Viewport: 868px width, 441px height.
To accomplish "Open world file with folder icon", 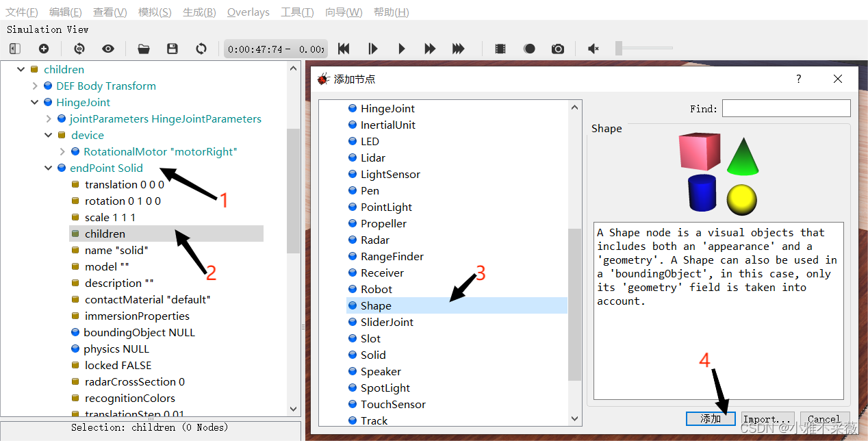I will click(143, 49).
